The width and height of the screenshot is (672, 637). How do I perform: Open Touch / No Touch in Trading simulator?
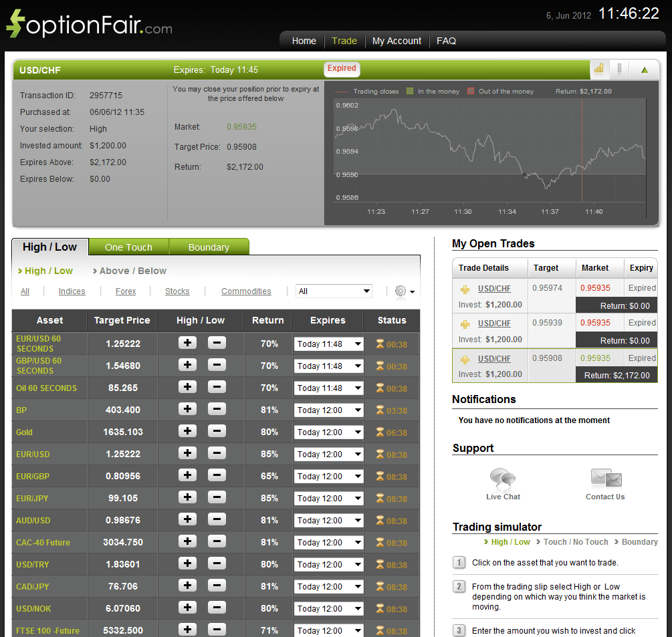click(576, 542)
